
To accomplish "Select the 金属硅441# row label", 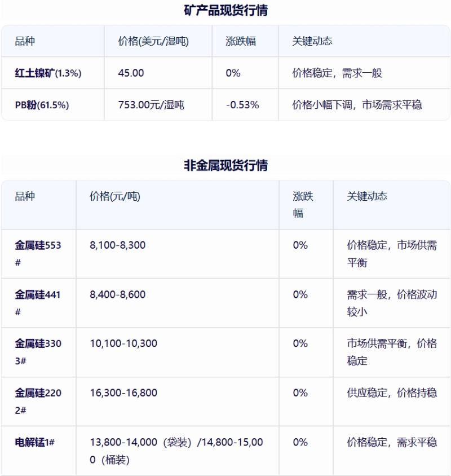I will click(38, 303).
